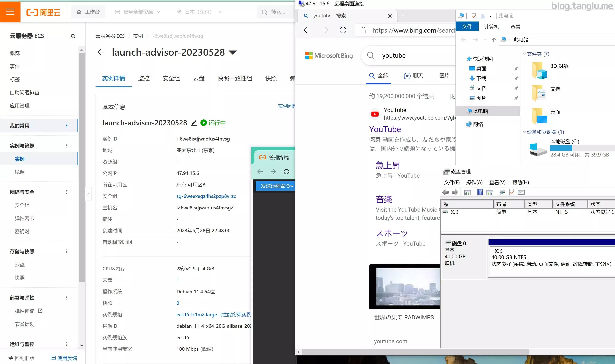Image resolution: width=615 pixels, height=364 pixels.
Task: Click 此电脑 in Explorer navigation tree
Action: pyautogui.click(x=480, y=111)
